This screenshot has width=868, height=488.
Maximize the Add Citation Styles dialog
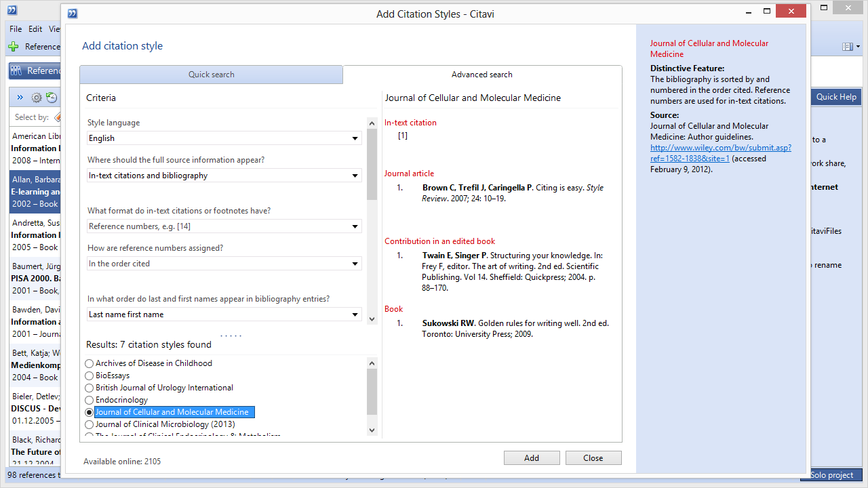click(767, 12)
